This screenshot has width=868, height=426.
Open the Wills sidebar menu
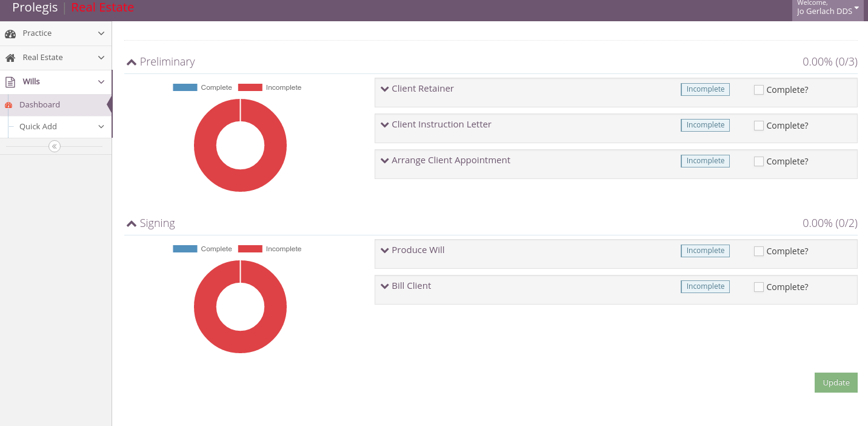tap(56, 82)
